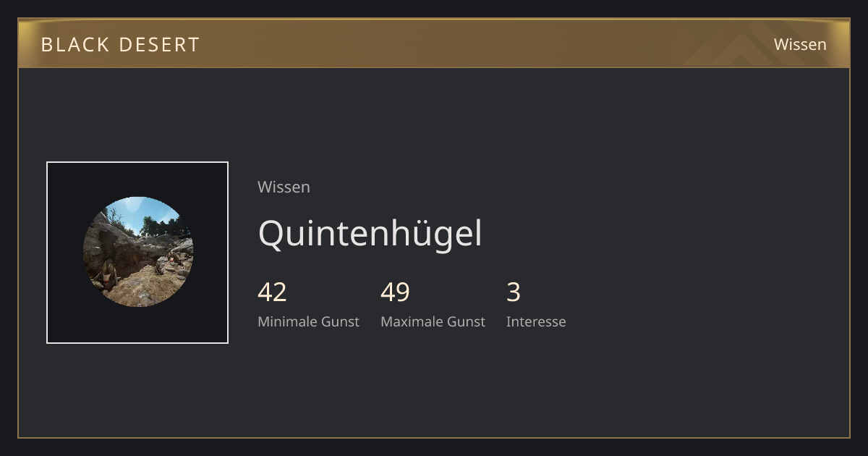Click the gold header banner
The image size is (868, 456).
click(434, 43)
